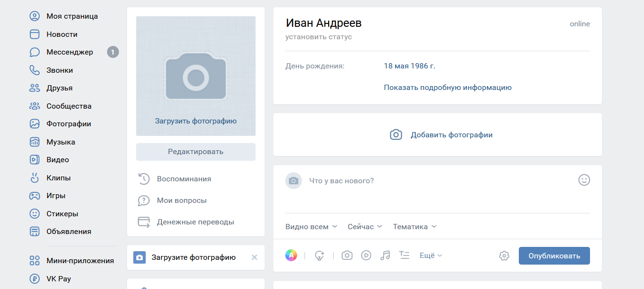
Task: Open post settings gear icon
Action: 504,256
